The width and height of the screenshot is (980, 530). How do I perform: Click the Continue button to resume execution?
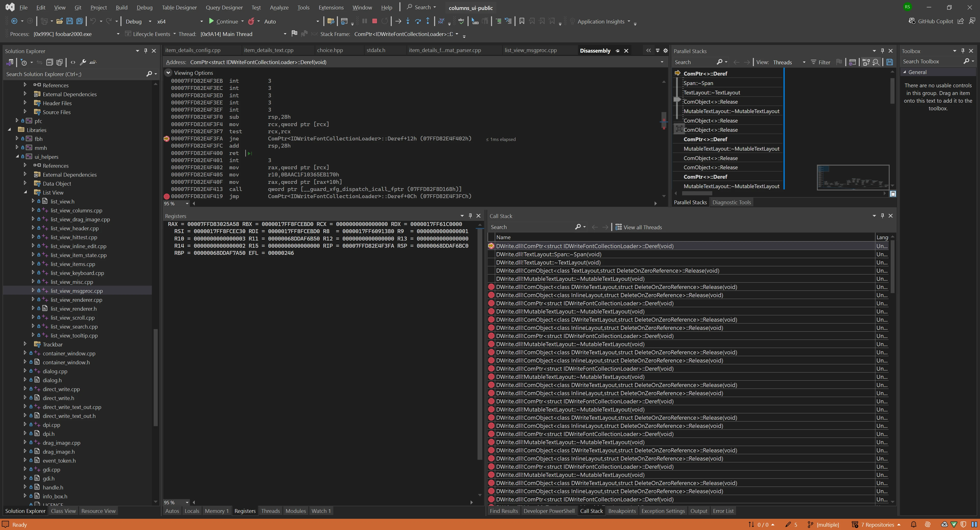point(226,21)
